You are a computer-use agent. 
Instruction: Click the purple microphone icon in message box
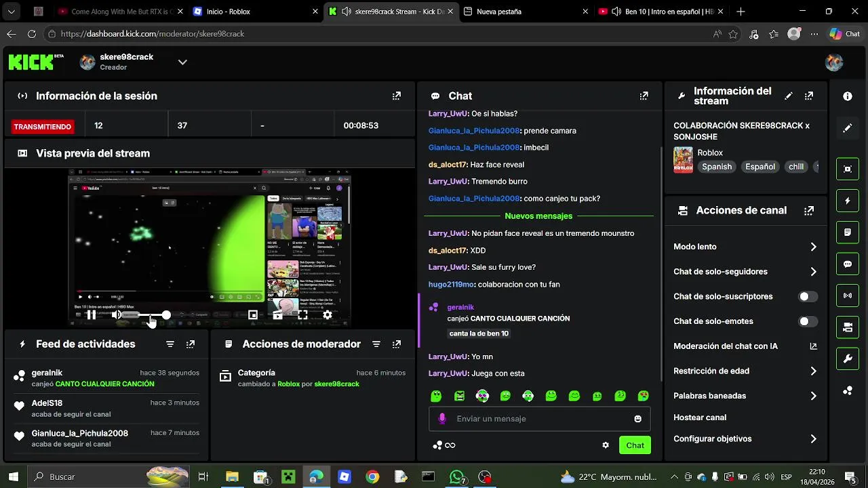[442, 419]
